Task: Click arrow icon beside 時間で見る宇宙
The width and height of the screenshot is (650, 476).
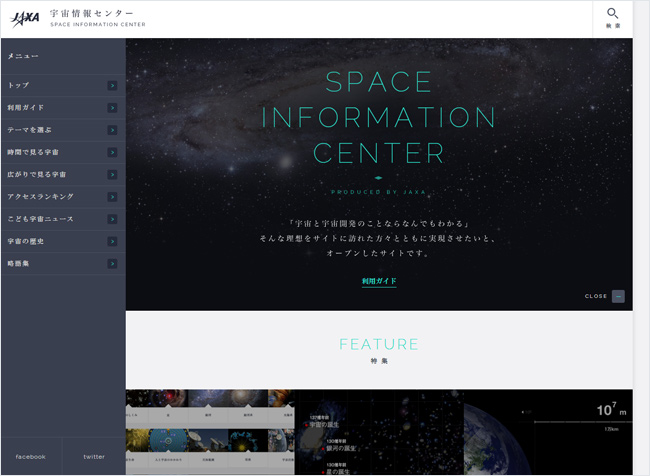Action: pyautogui.click(x=112, y=153)
